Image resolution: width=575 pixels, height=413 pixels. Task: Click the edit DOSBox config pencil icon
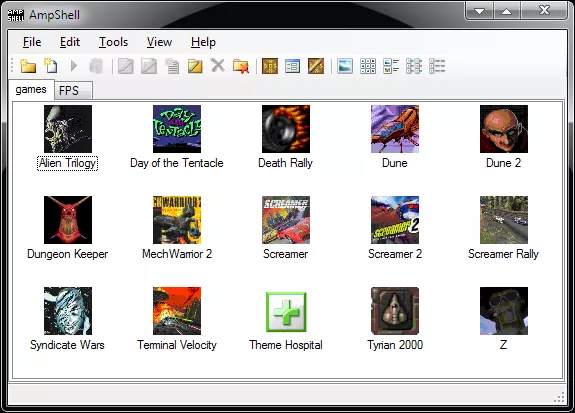[x=316, y=66]
